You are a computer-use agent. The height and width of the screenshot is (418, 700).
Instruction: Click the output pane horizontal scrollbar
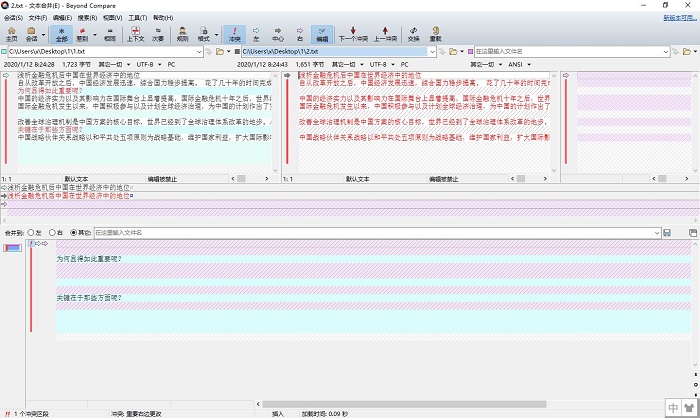pos(404,404)
